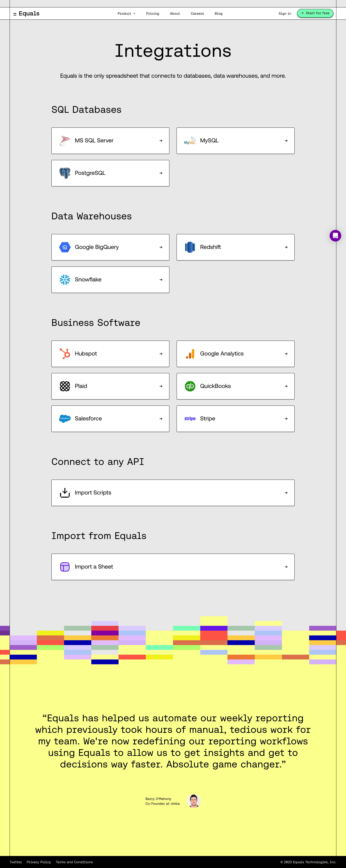The height and width of the screenshot is (868, 346).
Task: Click the Data Warehouses heading
Action: [x=92, y=216]
